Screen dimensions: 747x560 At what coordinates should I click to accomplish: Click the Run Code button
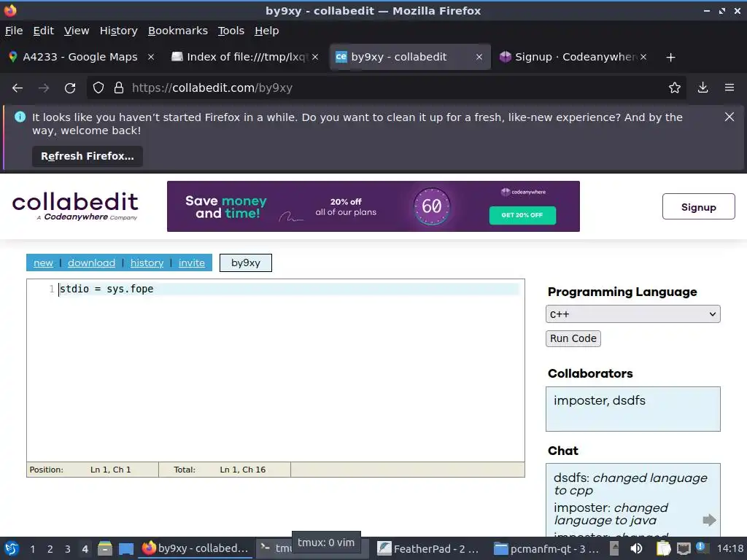coord(573,338)
